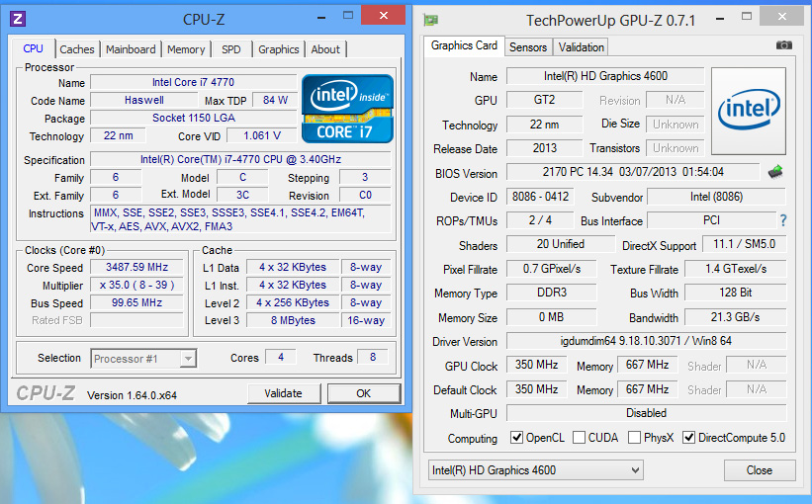Click the Multiplier value x 35.0 ( 8 - 39 )
812x504 pixels.
[136, 286]
